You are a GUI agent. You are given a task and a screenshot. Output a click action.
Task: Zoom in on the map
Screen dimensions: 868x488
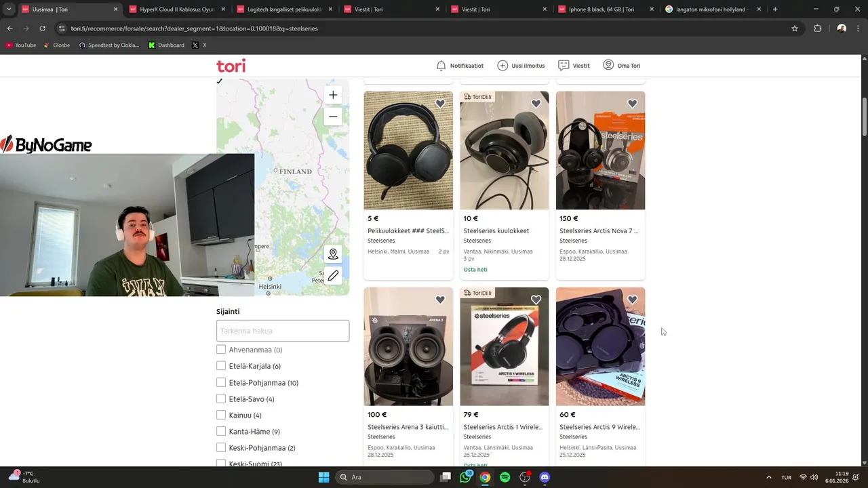click(333, 95)
